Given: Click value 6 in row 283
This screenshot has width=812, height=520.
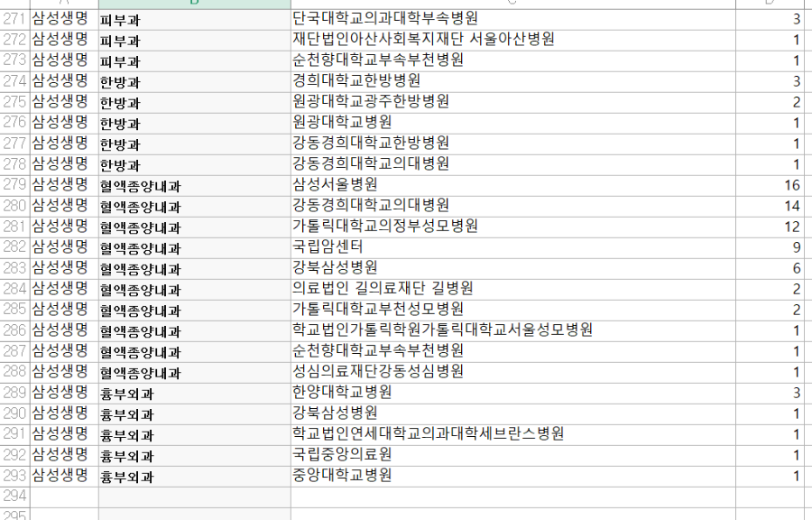Looking at the screenshot, I should tap(769, 268).
